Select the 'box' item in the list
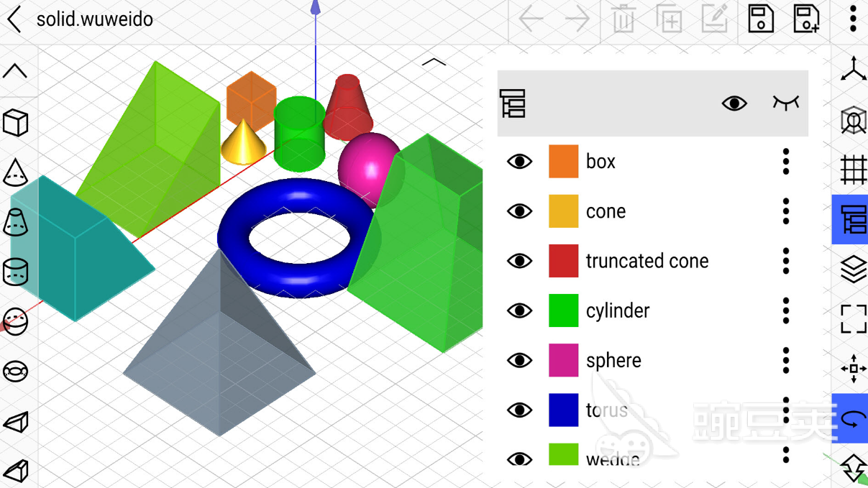This screenshot has width=868, height=488. pyautogui.click(x=600, y=161)
